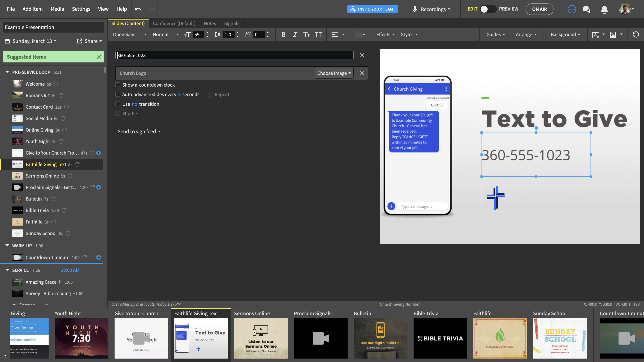
Task: Expand the Send to sign feed menu
Action: (x=139, y=131)
